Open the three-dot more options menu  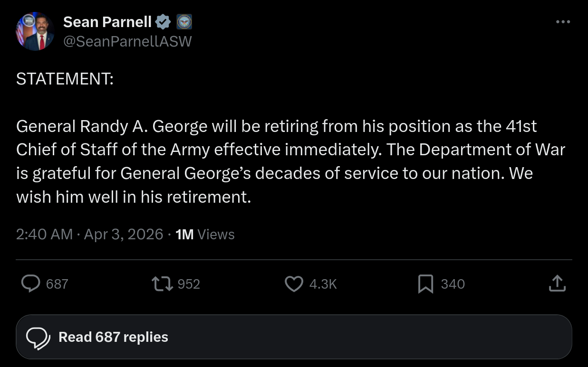pos(563,22)
